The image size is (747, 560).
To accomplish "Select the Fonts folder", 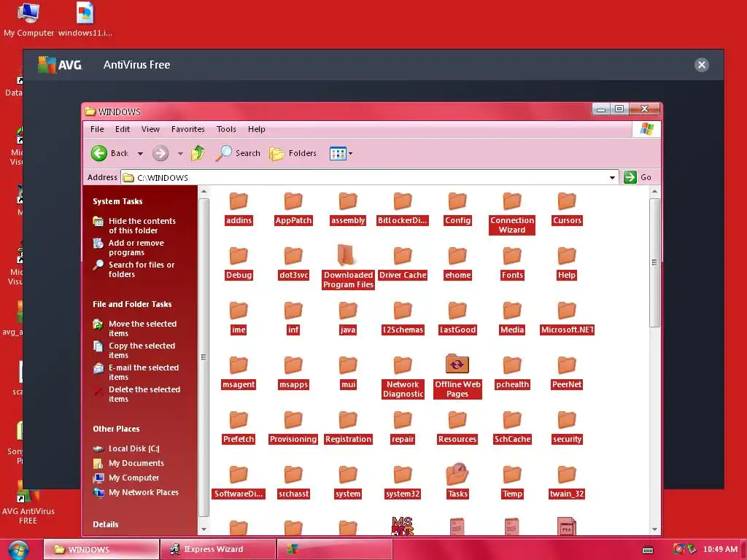I will [512, 262].
